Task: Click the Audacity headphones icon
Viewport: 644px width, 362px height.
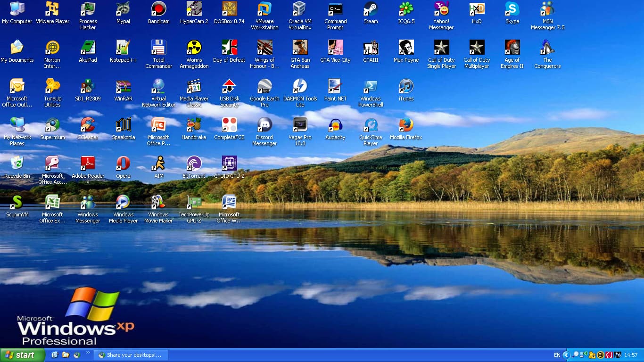Action: pyautogui.click(x=335, y=125)
